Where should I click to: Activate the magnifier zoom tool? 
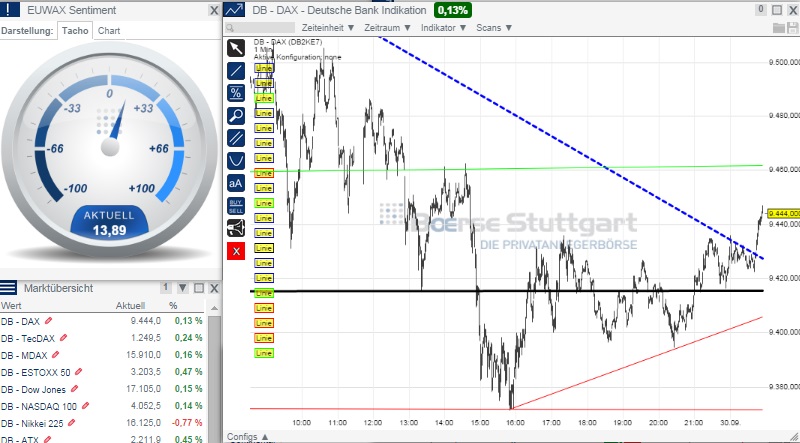(x=236, y=116)
